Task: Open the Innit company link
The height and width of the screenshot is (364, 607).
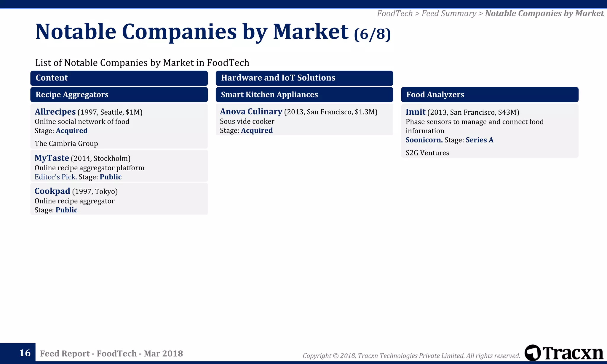Action: pyautogui.click(x=416, y=112)
